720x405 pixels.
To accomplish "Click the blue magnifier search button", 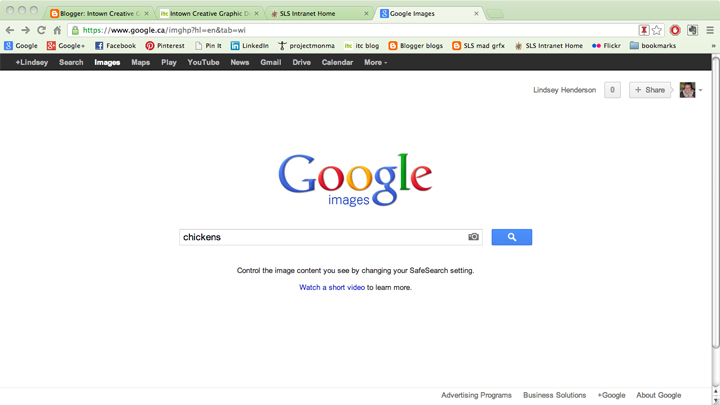I will point(512,237).
